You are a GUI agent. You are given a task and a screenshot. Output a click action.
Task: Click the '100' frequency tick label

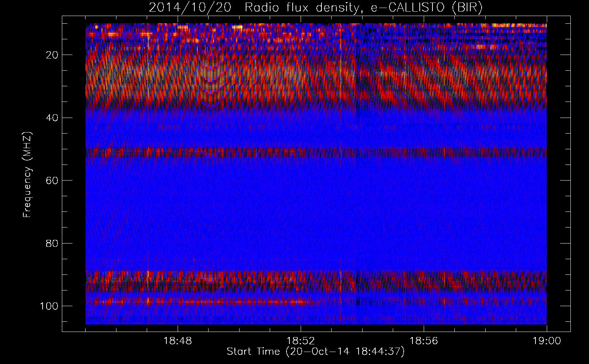(x=49, y=306)
